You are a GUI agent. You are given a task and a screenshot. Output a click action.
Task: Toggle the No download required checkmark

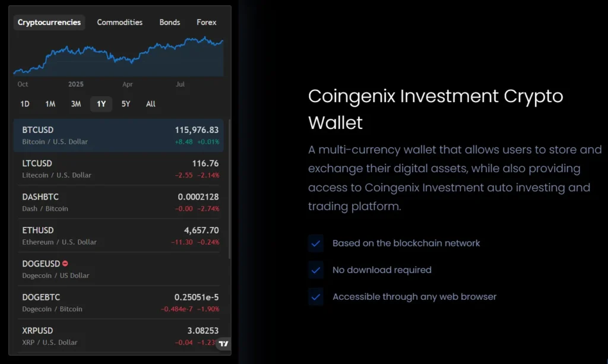[x=316, y=270]
